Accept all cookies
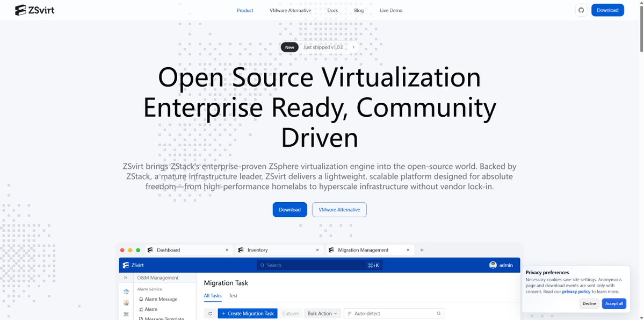The width and height of the screenshot is (644, 320). 614,303
